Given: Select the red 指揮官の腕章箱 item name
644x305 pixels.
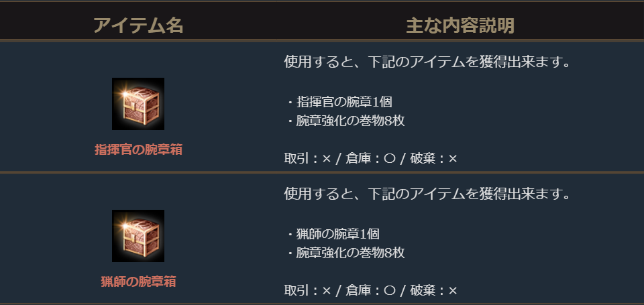Looking at the screenshot, I should [138, 149].
